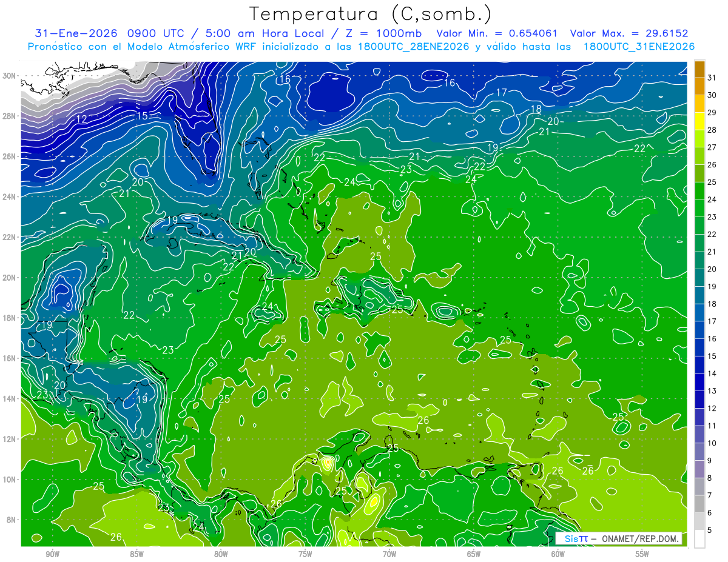Click '1800UTC_31ENE2026' valid-until time text
Screen dimensions: 728x562
click(x=639, y=46)
